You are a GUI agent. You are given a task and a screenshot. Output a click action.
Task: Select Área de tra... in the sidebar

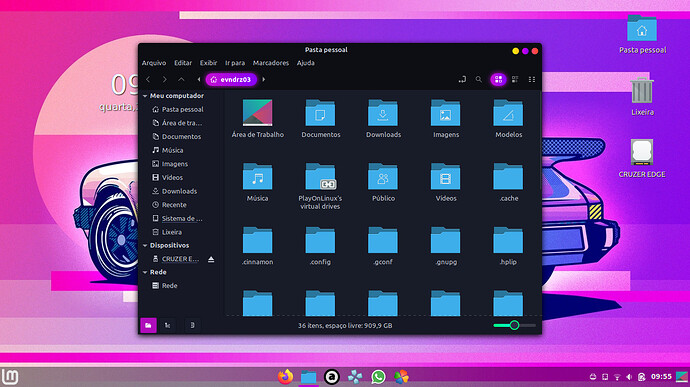tap(177, 123)
